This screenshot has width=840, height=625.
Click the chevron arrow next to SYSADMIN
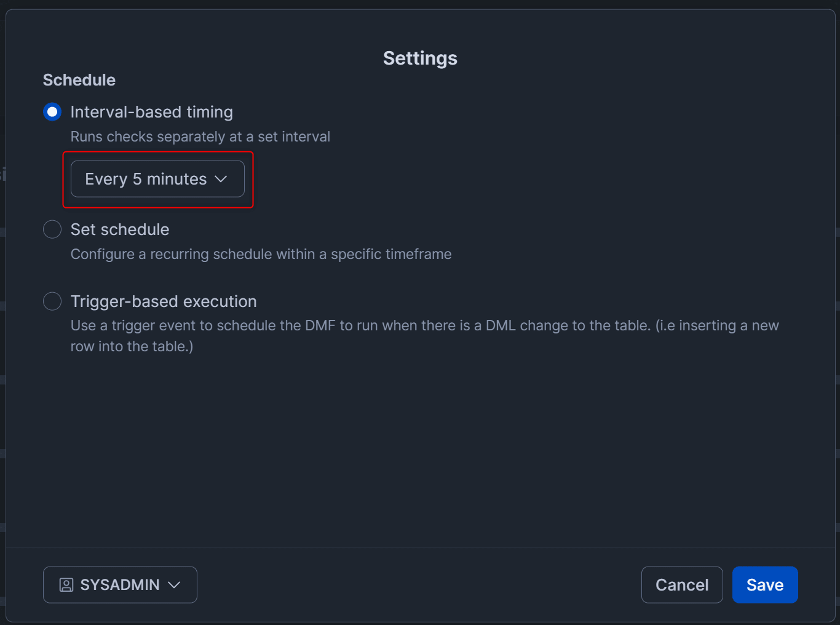pyautogui.click(x=175, y=585)
